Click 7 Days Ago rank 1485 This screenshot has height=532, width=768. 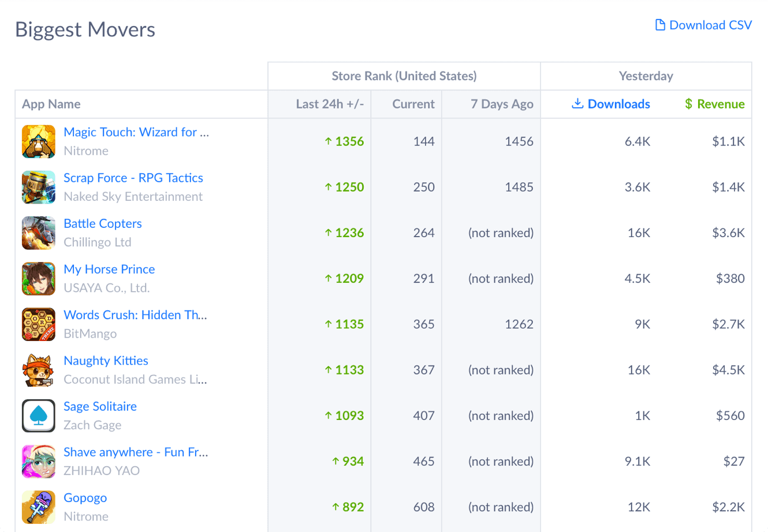[519, 187]
